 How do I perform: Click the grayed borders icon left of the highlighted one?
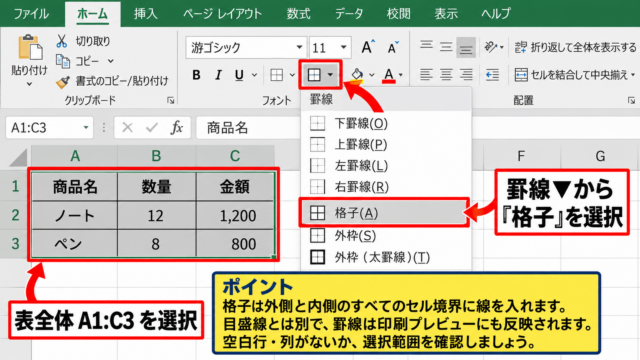pyautogui.click(x=276, y=75)
